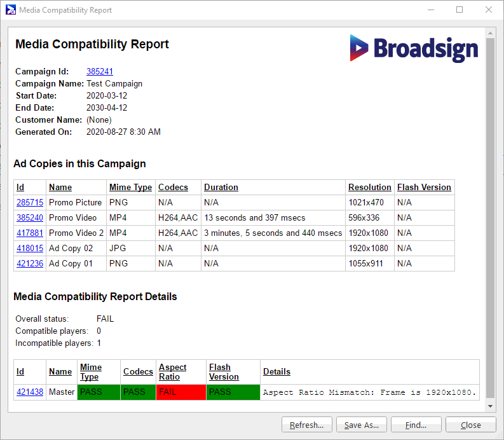Viewport: 504px width, 440px height.
Task: Open campaign Id 385241 link
Action: [x=100, y=72]
